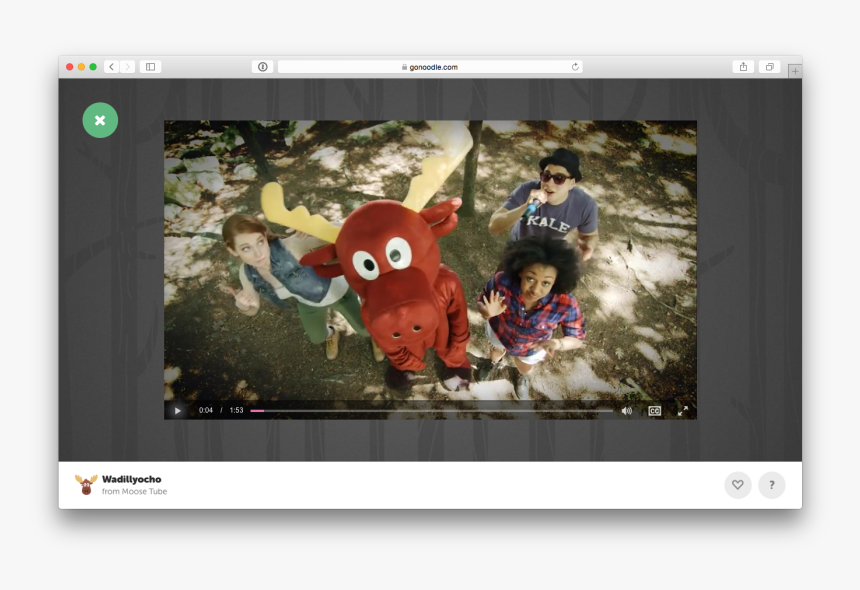Viewport: 860px width, 590px height.
Task: Open help question mark button
Action: (x=772, y=485)
